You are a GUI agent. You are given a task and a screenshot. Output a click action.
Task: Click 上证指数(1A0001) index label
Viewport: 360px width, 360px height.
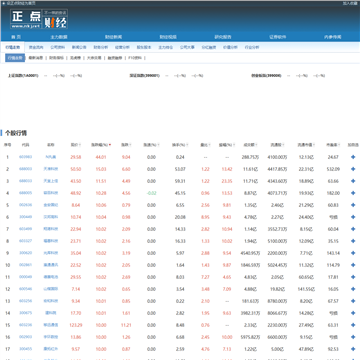(x=23, y=76)
